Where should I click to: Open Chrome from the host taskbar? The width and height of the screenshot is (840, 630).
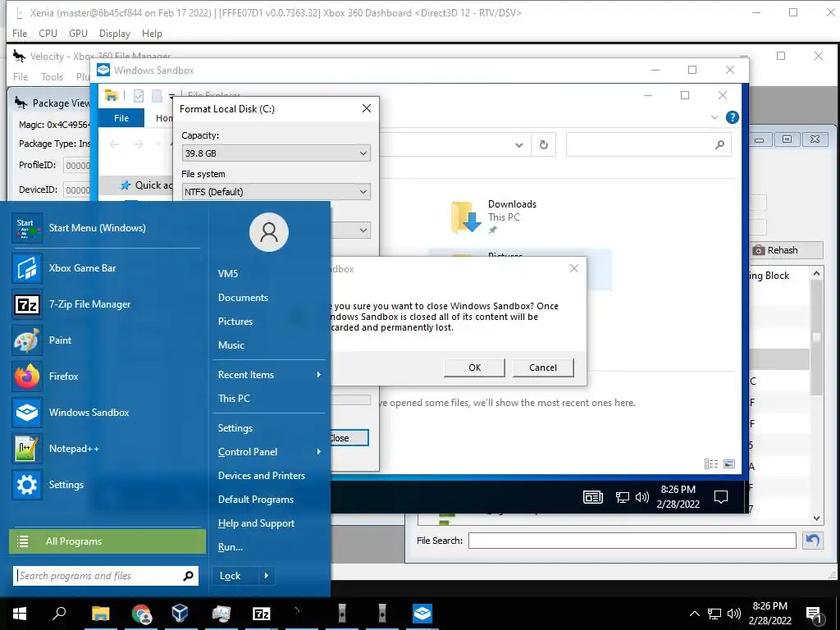pyautogui.click(x=141, y=614)
